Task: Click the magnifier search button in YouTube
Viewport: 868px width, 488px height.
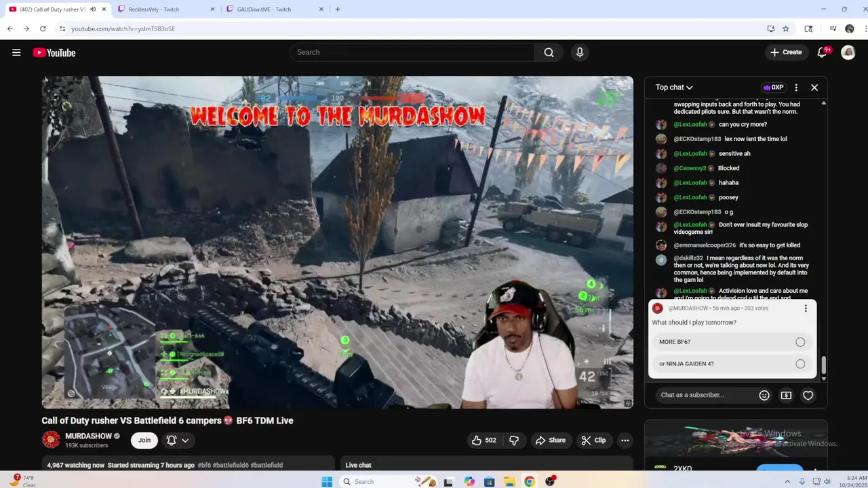Action: (549, 52)
